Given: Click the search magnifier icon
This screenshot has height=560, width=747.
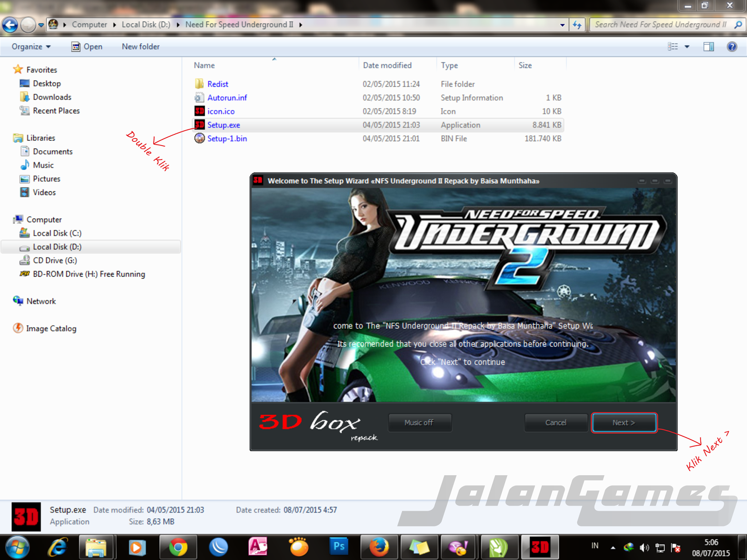Looking at the screenshot, I should click(738, 25).
